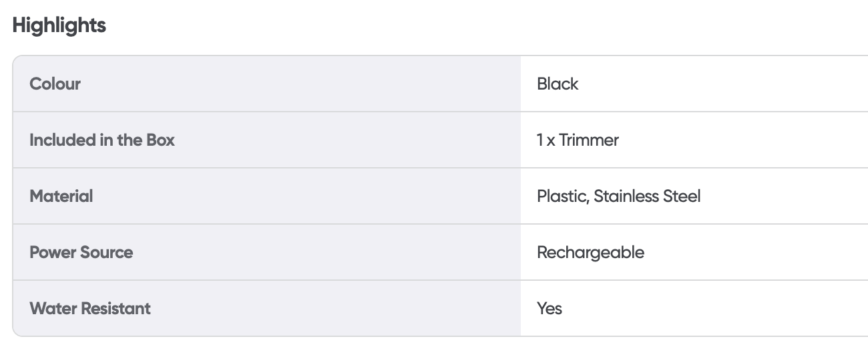Click the Highlights section heading
The image size is (868, 353).
tap(59, 26)
